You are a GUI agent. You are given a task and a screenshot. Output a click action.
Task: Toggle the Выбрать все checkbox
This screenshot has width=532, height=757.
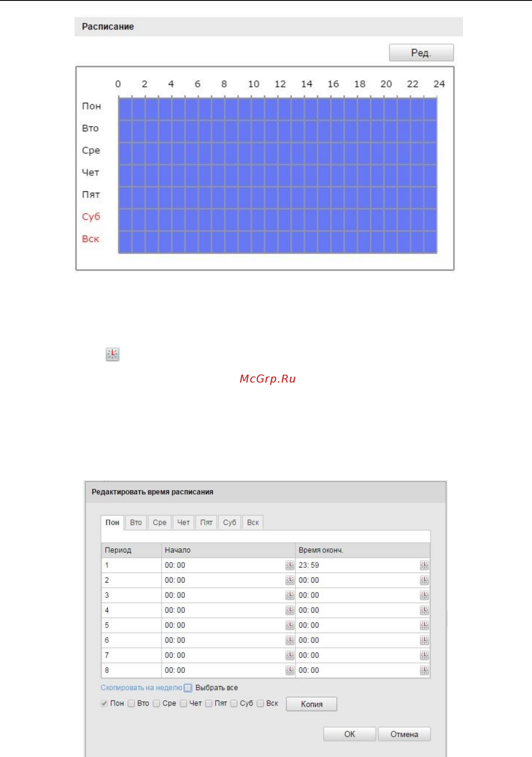(188, 688)
